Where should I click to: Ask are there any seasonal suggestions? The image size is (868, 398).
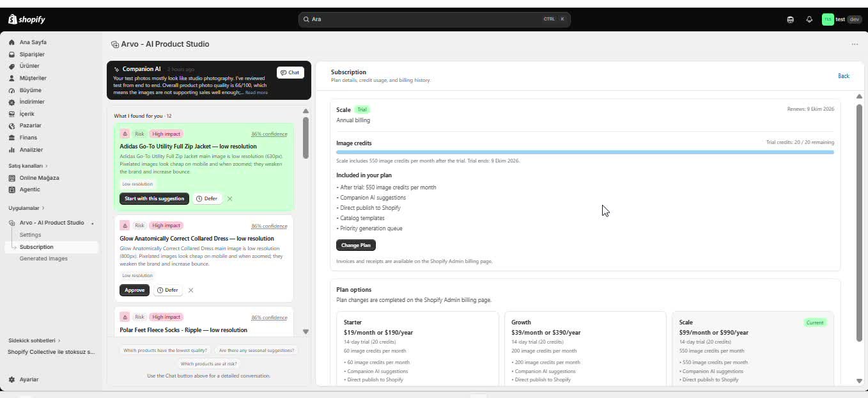coord(256,351)
